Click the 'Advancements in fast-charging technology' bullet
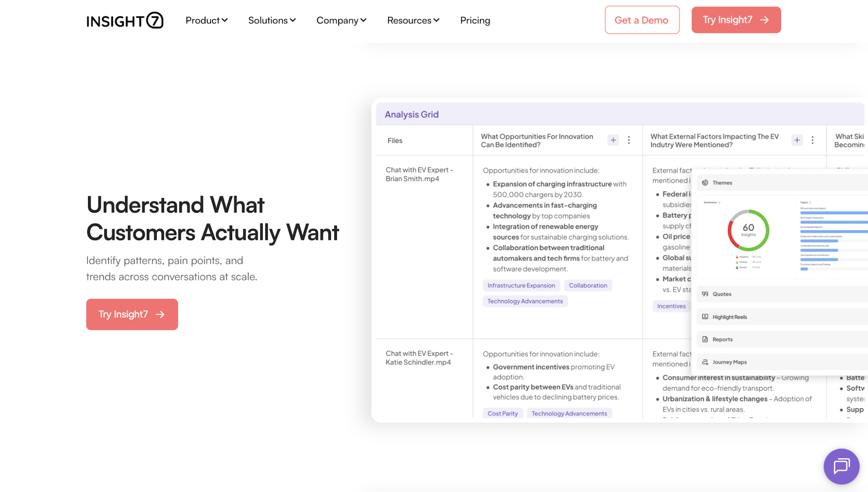Screen dimensions: 868x492 (x=545, y=210)
